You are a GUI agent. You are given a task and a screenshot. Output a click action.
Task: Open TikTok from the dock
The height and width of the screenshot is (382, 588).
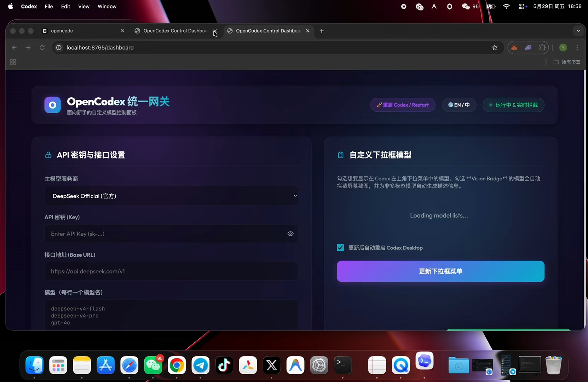(x=224, y=365)
